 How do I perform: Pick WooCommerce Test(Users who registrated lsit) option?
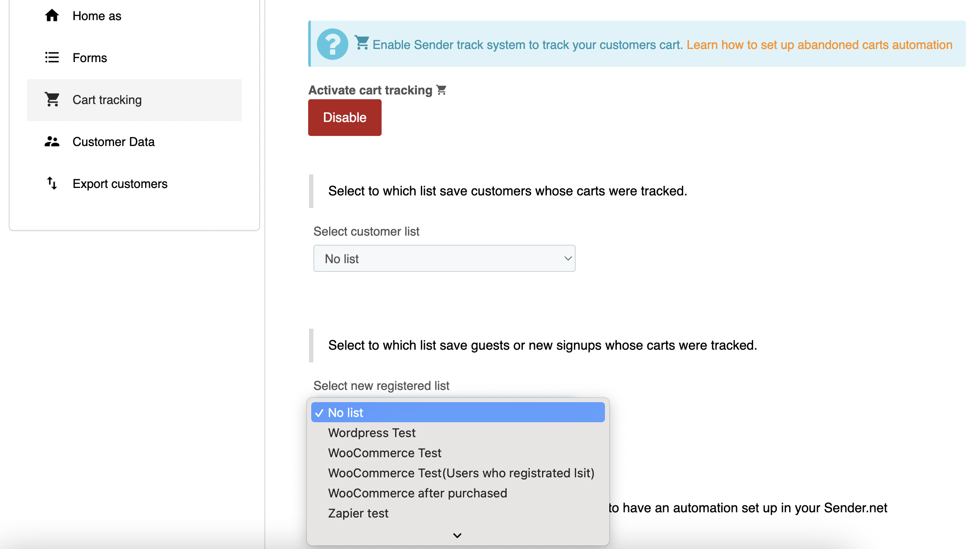[x=461, y=473]
